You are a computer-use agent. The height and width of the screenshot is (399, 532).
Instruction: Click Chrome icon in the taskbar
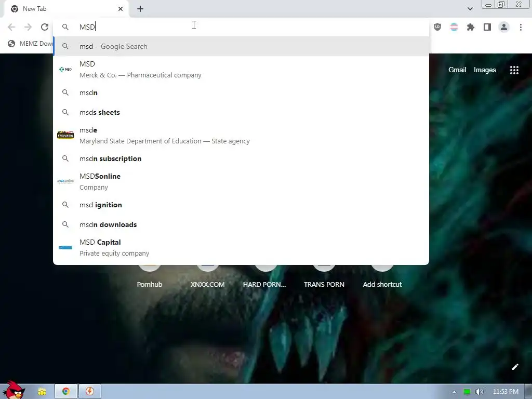66,391
